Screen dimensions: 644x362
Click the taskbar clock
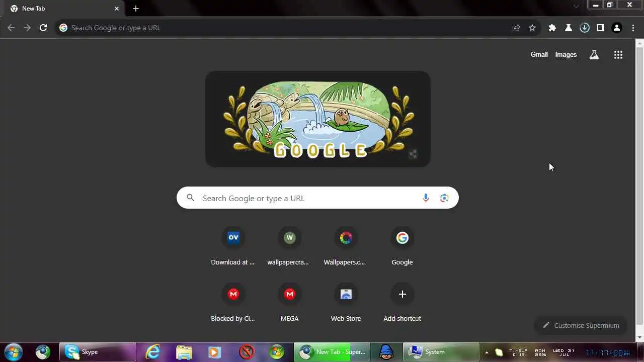[608, 352]
